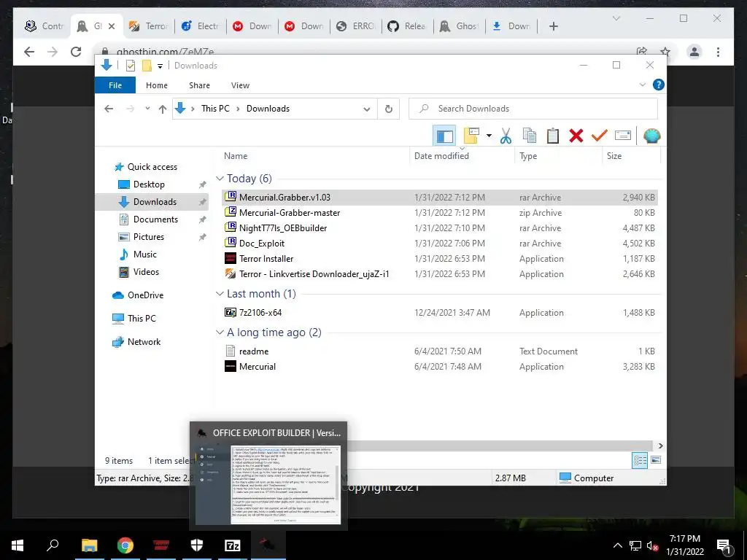
Task: Click the Copy toolbar icon
Action: coord(530,136)
